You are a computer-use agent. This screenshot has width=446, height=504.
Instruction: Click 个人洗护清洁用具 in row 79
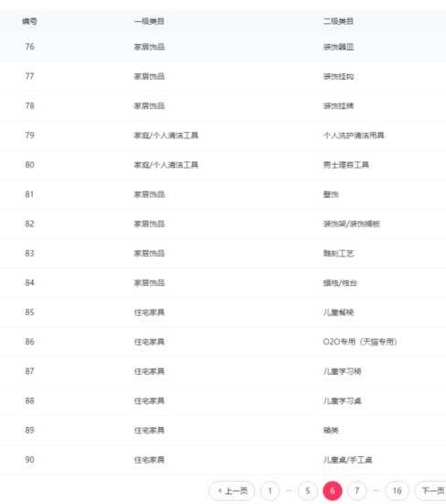pyautogui.click(x=354, y=136)
